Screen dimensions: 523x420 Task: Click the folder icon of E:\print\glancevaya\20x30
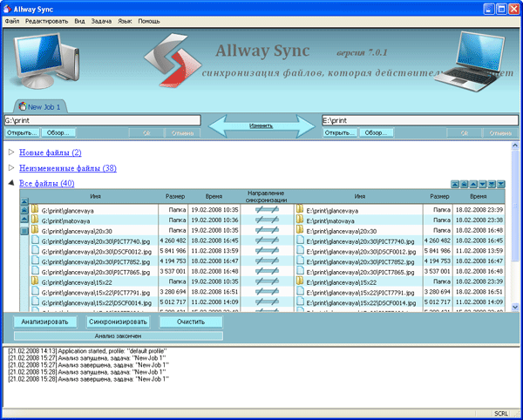point(300,230)
